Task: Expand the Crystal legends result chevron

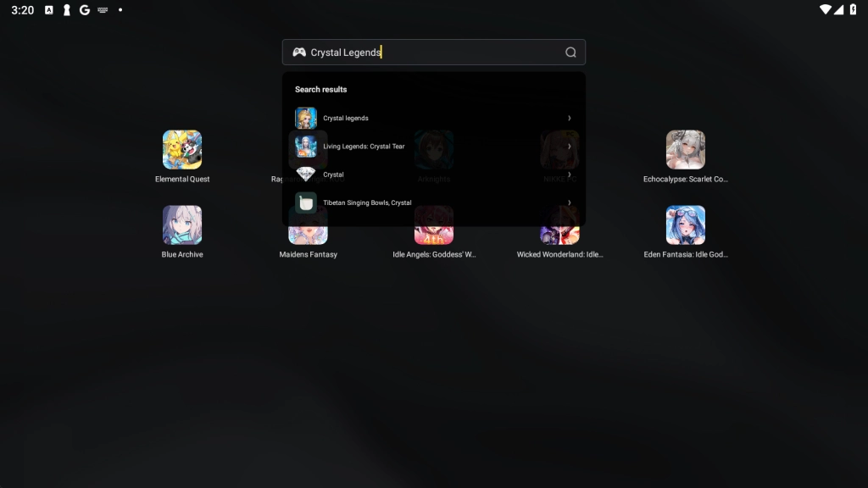Action: 569,118
